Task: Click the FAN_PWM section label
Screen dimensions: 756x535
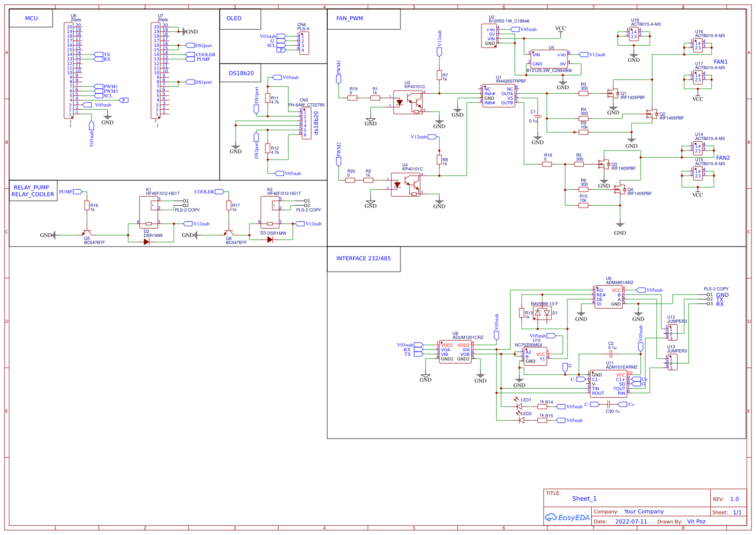Action: click(x=349, y=18)
